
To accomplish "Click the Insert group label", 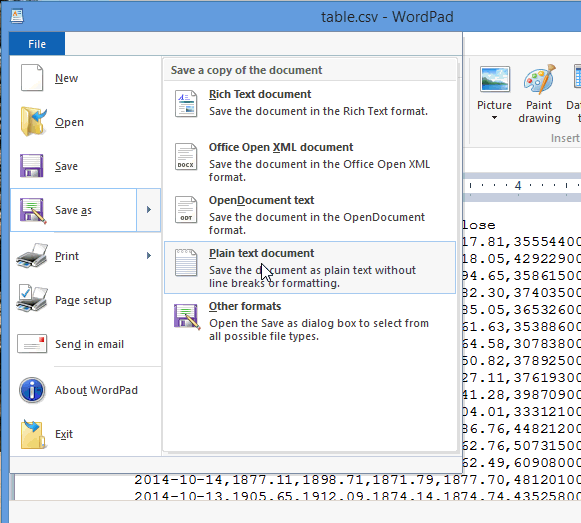I will point(565,138).
